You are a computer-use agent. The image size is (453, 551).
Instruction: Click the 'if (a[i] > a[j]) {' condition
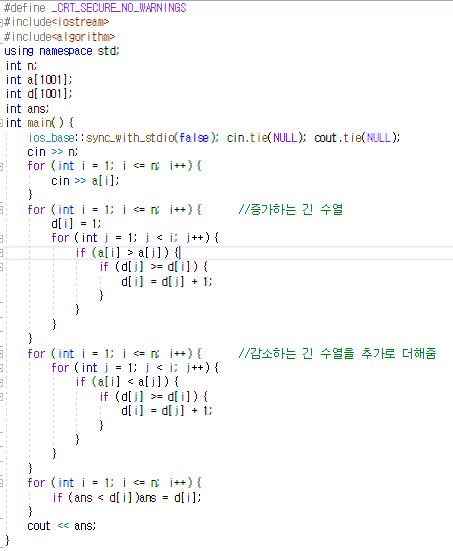click(128, 252)
